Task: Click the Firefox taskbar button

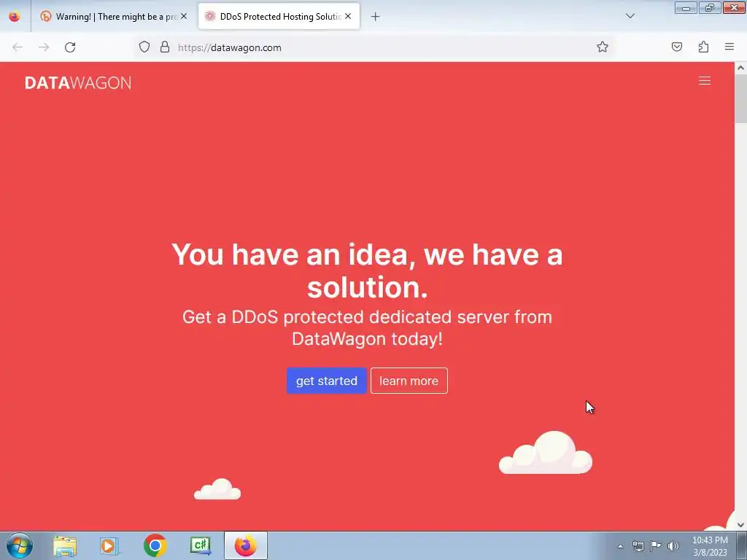Action: [x=245, y=546]
